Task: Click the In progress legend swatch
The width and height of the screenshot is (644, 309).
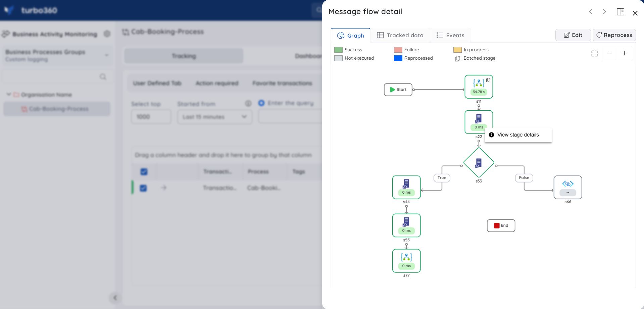Action: coord(457,50)
